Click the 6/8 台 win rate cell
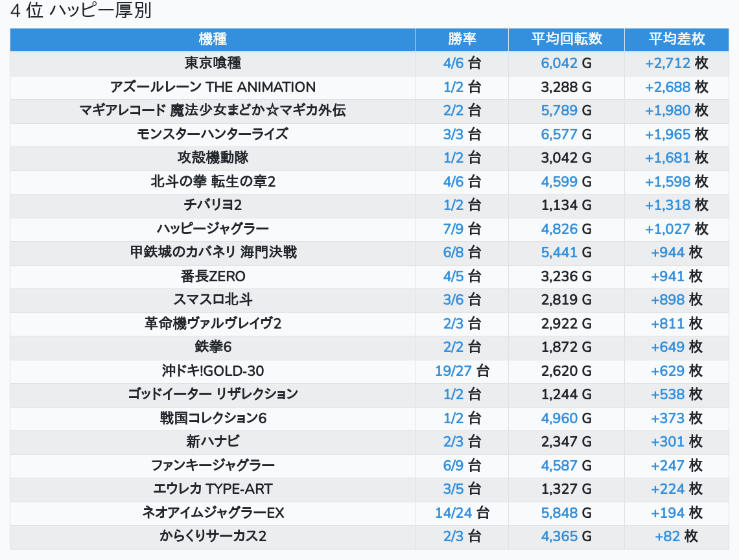739x560 pixels. coord(462,252)
